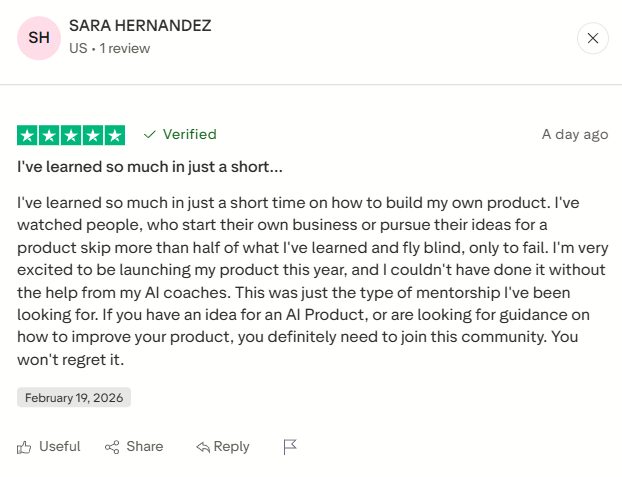Click the Reply arrow icon
The image size is (622, 477).
pos(203,447)
